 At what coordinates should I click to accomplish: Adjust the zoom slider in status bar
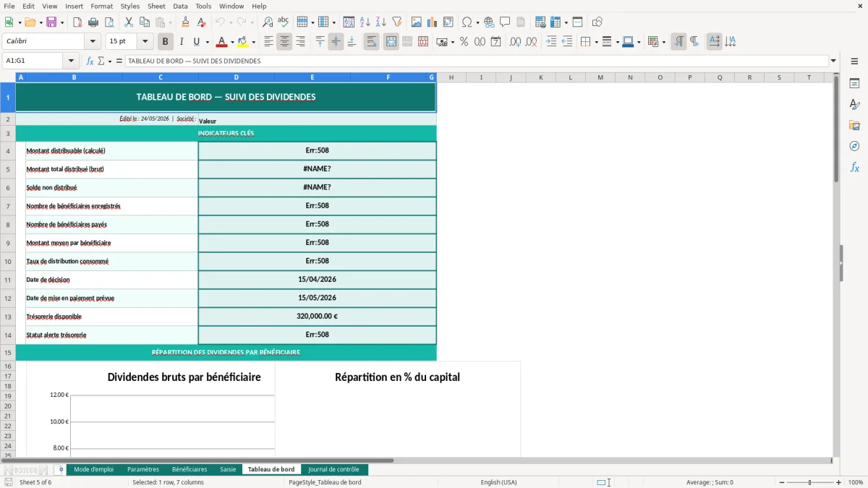810,482
